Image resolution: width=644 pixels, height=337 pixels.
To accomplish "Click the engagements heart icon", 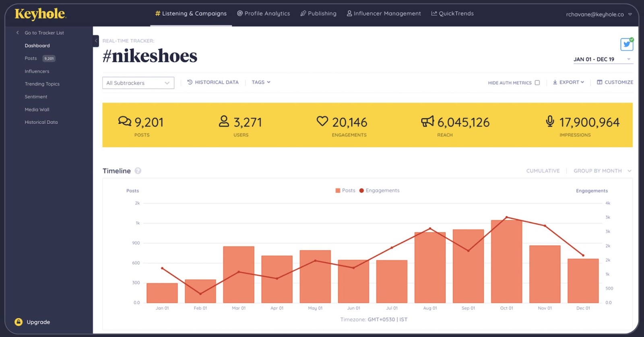I will click(322, 121).
